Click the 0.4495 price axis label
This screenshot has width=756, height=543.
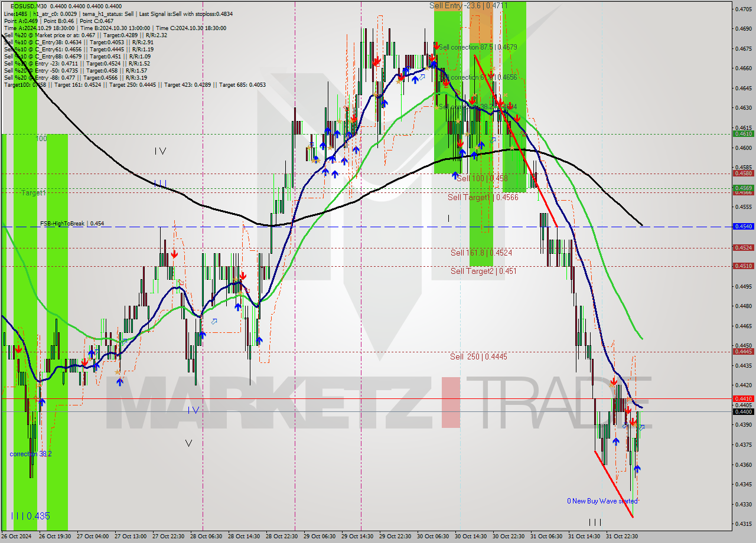pos(743,286)
